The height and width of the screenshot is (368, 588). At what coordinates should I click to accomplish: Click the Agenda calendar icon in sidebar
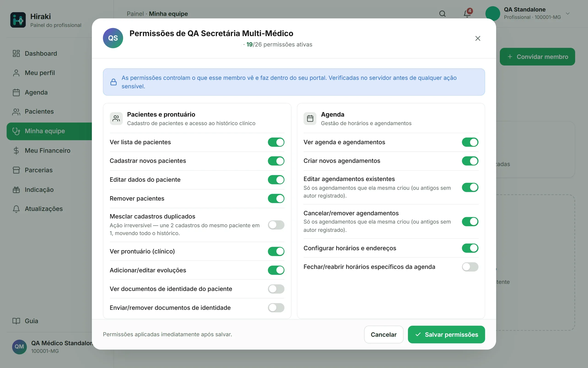[16, 92]
